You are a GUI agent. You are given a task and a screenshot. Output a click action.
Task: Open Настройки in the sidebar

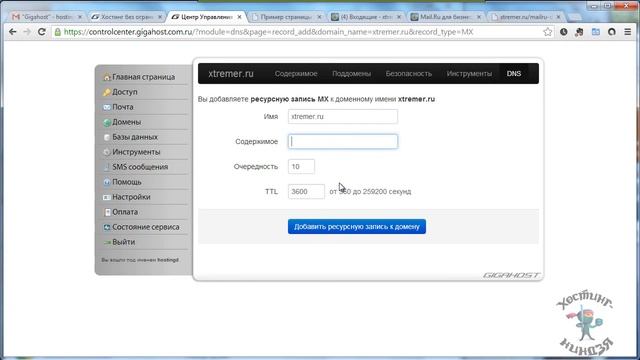coord(131,197)
